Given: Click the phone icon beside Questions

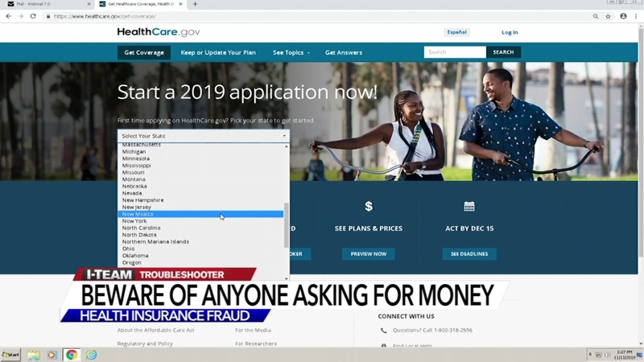Looking at the screenshot, I should point(383,331).
